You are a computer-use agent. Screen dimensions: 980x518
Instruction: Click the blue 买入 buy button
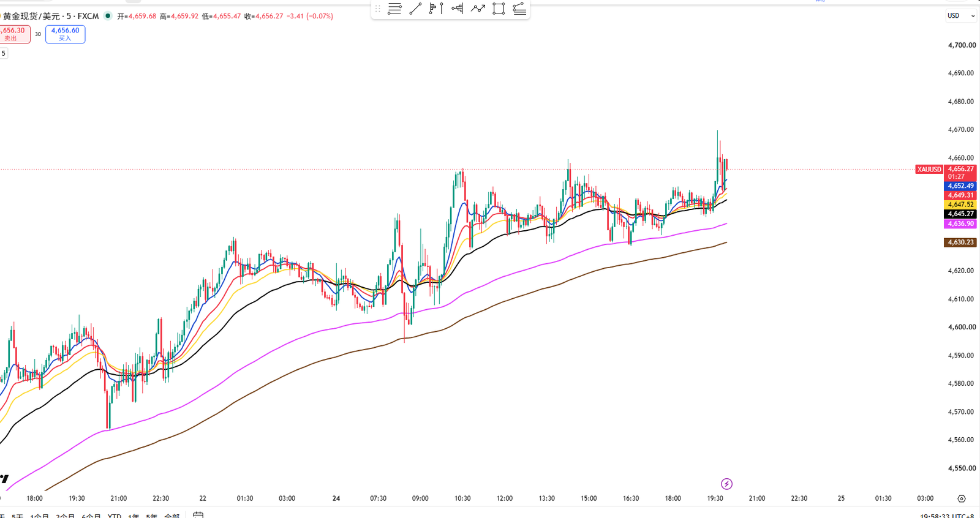tap(65, 34)
